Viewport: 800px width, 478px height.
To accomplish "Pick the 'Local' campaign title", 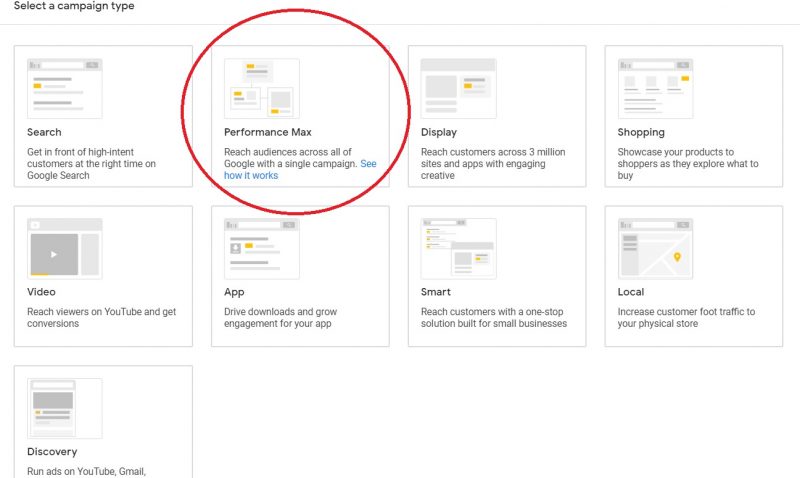I will [x=631, y=292].
